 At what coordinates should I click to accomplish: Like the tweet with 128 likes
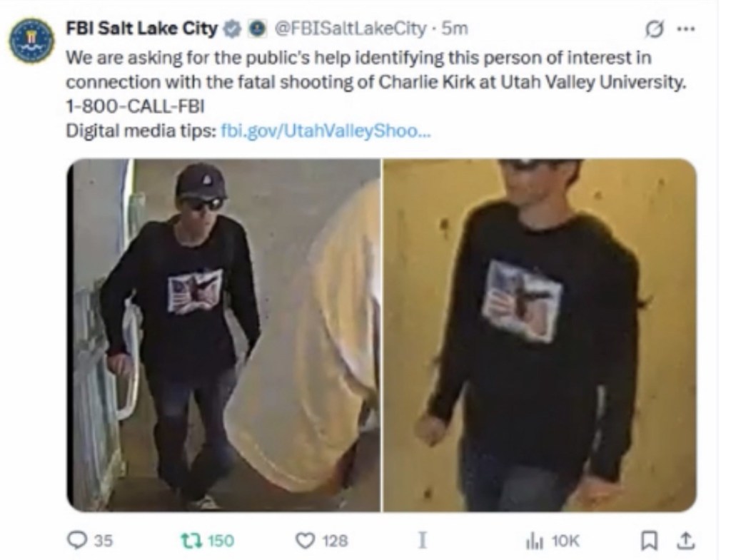(322, 541)
